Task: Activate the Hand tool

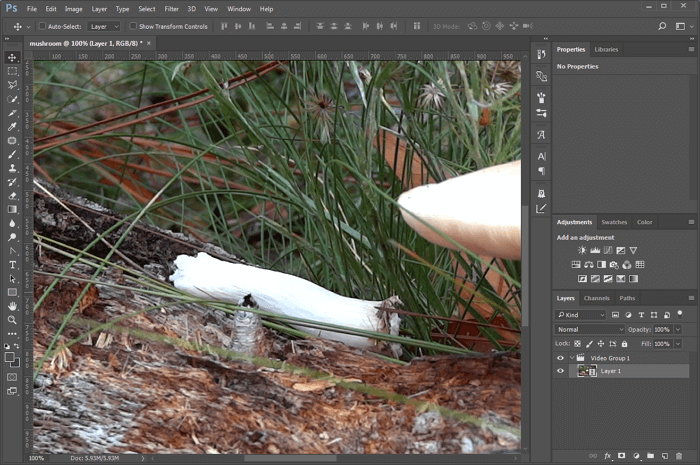Action: click(12, 305)
